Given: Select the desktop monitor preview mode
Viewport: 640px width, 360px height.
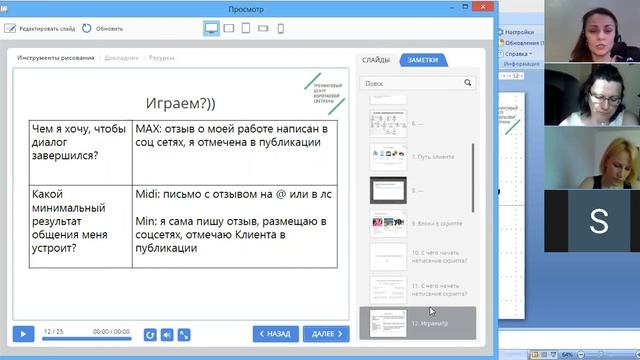Looking at the screenshot, I should [211, 28].
